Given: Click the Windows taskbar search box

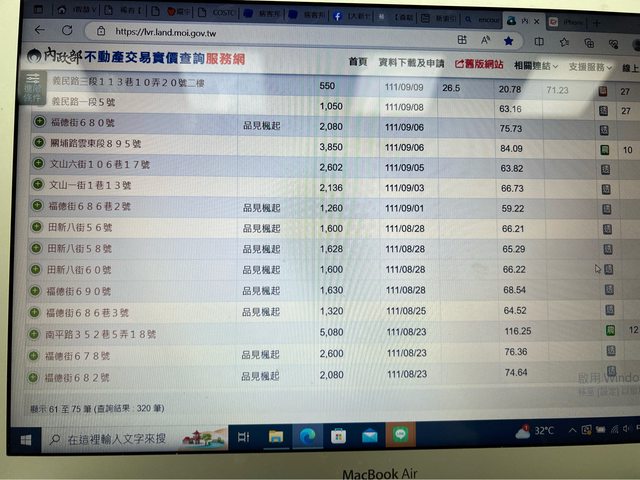Looking at the screenshot, I should tap(110, 439).
